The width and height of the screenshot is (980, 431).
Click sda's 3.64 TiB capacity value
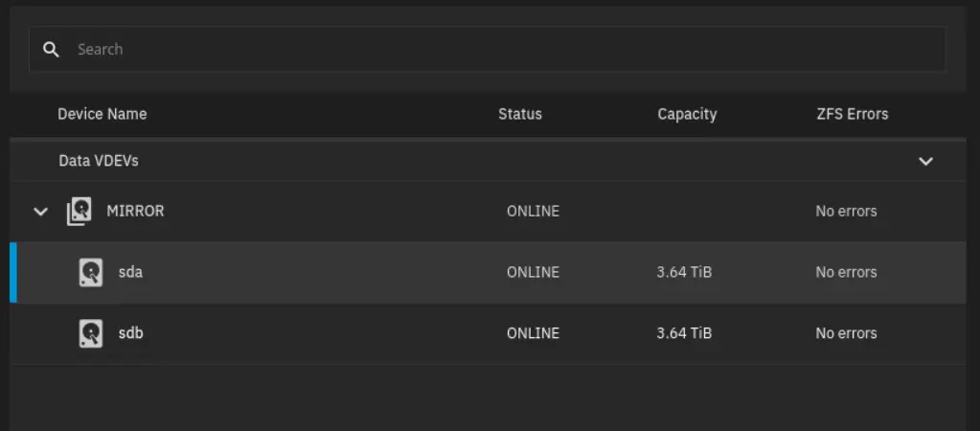click(684, 272)
